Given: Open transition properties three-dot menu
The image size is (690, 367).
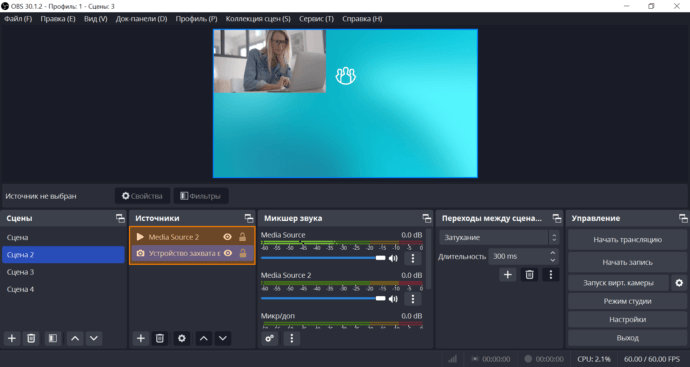Looking at the screenshot, I should (551, 275).
